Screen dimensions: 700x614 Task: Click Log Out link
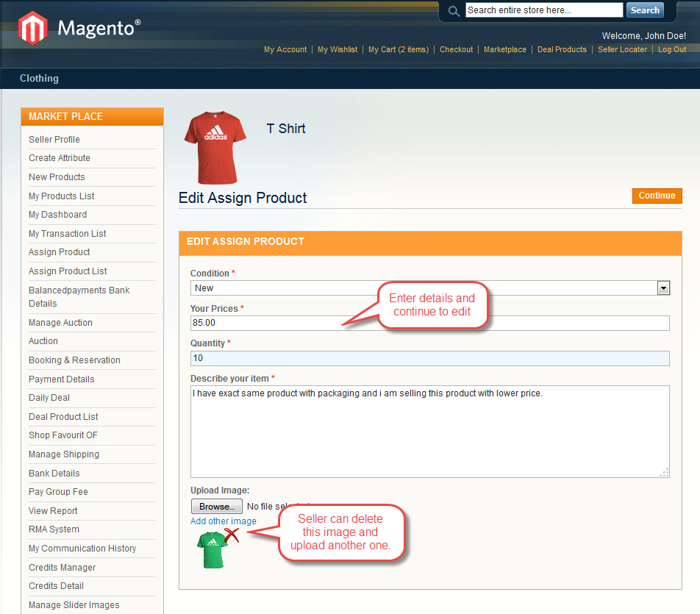click(672, 49)
